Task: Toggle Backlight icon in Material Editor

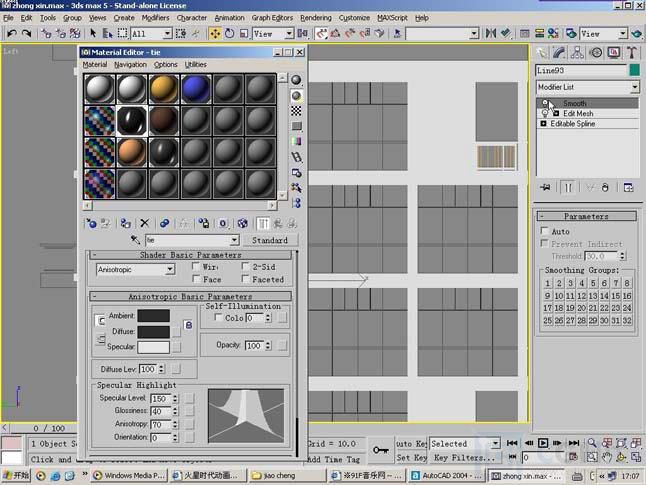Action: 296,96
